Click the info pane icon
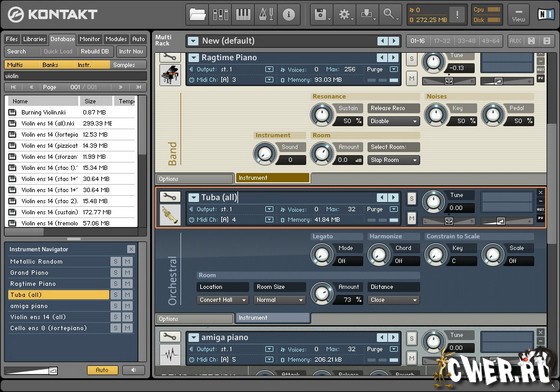560x392 pixels. 289,15
